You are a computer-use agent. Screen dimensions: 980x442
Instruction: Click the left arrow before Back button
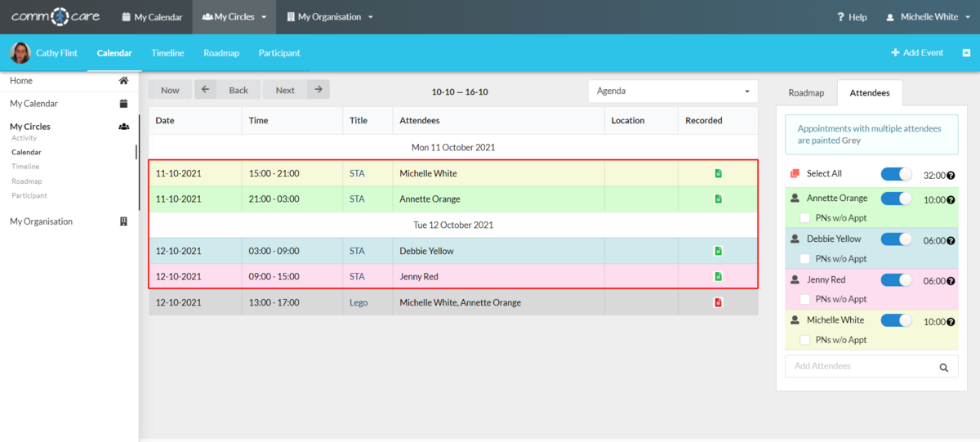(205, 90)
